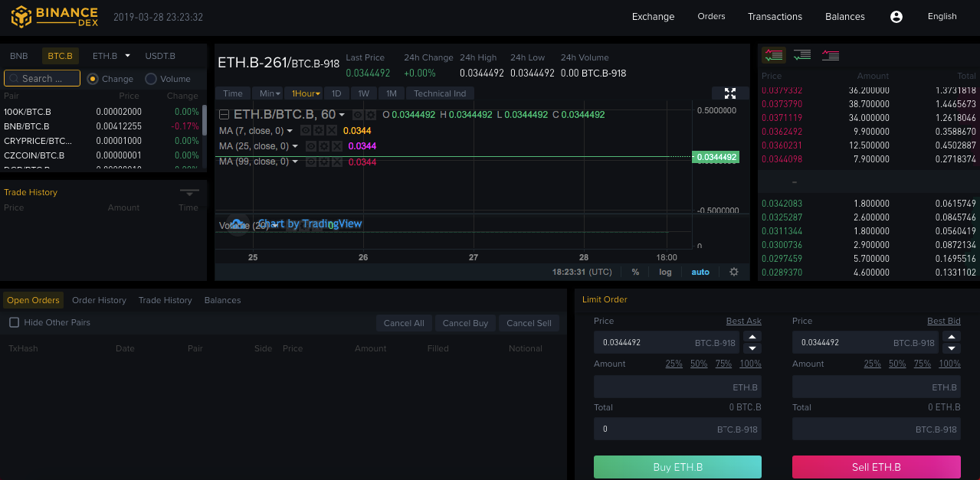Click the Cancel Sell button
Screen dimensions: 980x480
pos(529,323)
